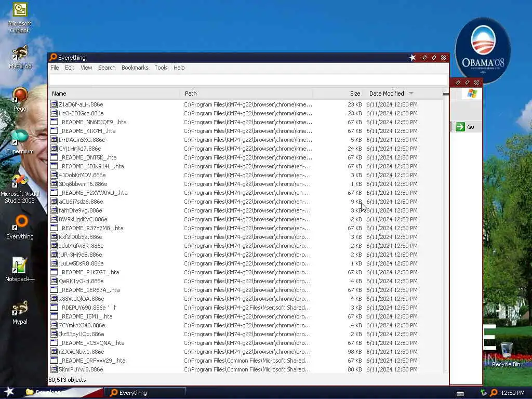This screenshot has height=399, width=532.
Task: Open the Search menu
Action: tap(107, 68)
